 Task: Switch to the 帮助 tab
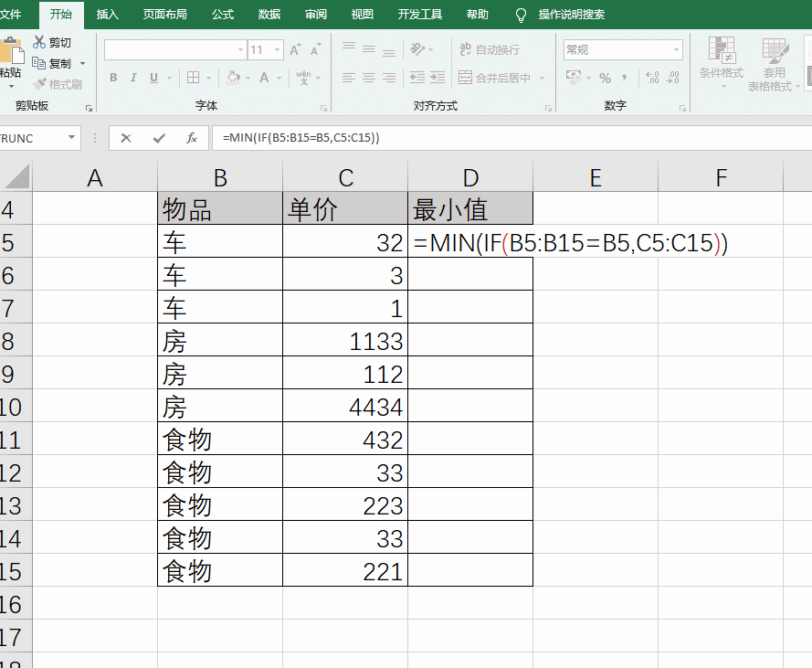pyautogui.click(x=478, y=15)
